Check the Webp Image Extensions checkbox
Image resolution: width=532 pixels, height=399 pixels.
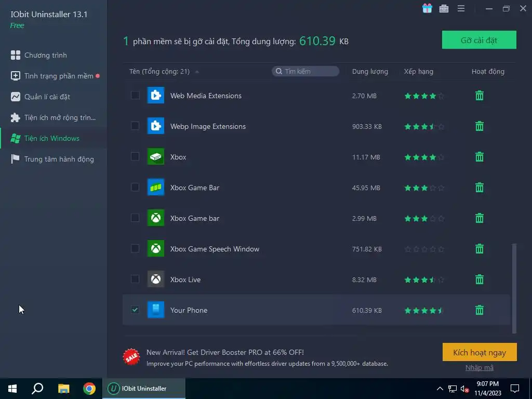[135, 126]
